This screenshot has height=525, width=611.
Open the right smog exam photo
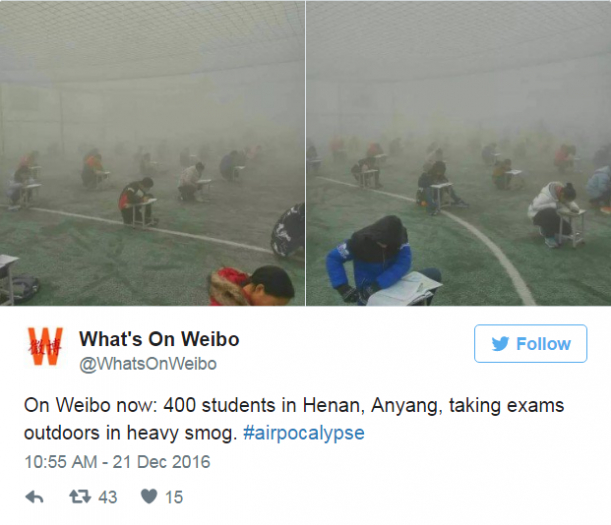point(459,153)
